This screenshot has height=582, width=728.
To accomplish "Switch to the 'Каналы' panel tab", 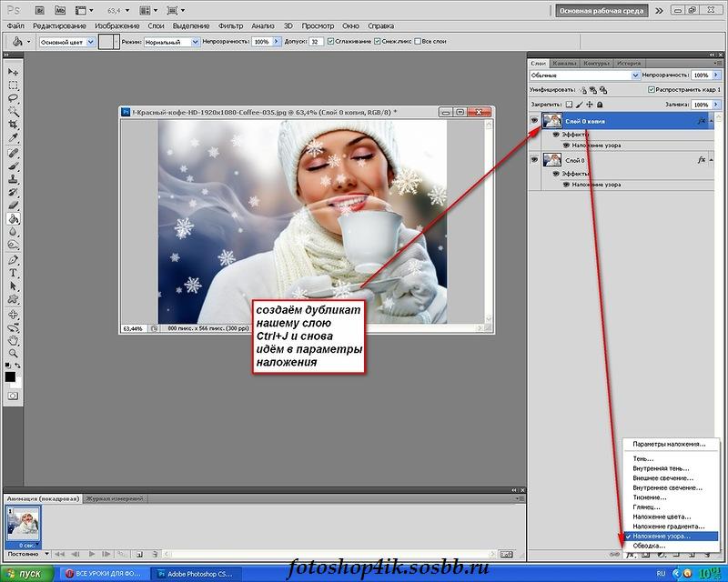I will (x=564, y=64).
